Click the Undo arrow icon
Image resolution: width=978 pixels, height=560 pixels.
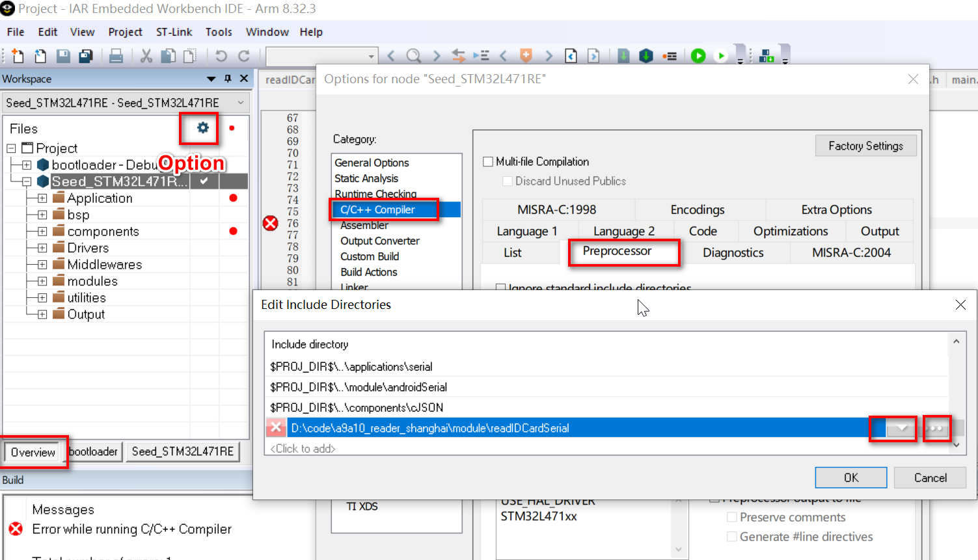pyautogui.click(x=221, y=56)
